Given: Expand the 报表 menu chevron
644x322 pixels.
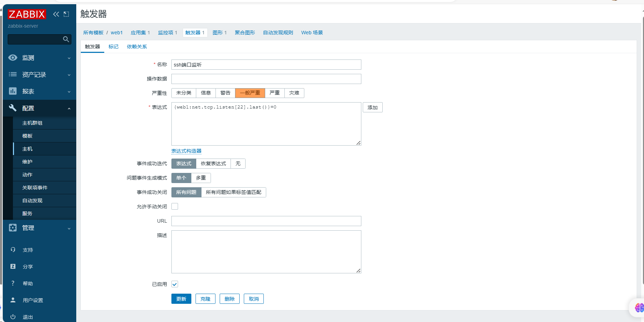Looking at the screenshot, I should [x=69, y=92].
